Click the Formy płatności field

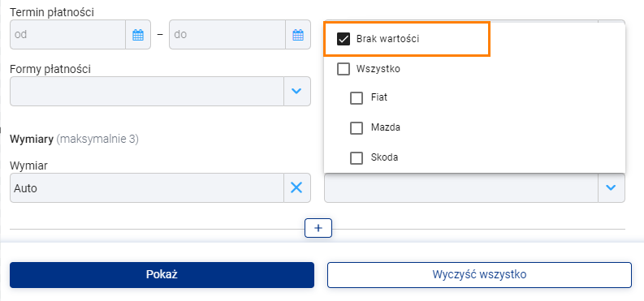click(x=147, y=91)
